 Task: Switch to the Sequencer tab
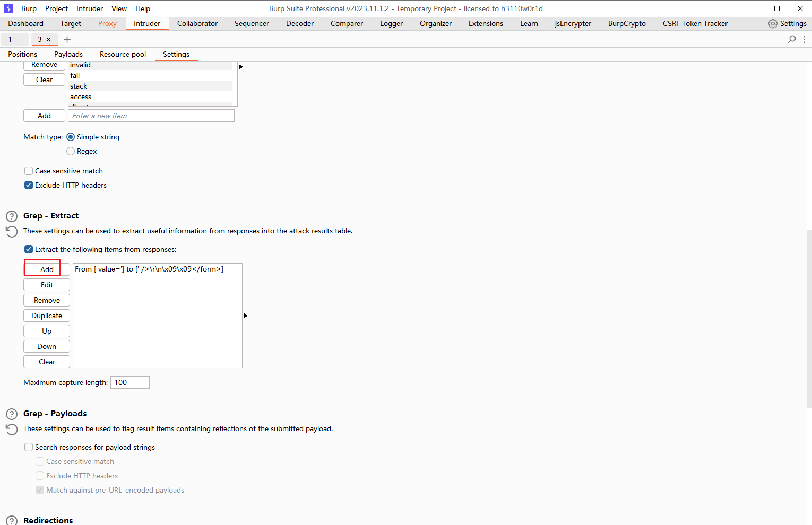pyautogui.click(x=252, y=23)
